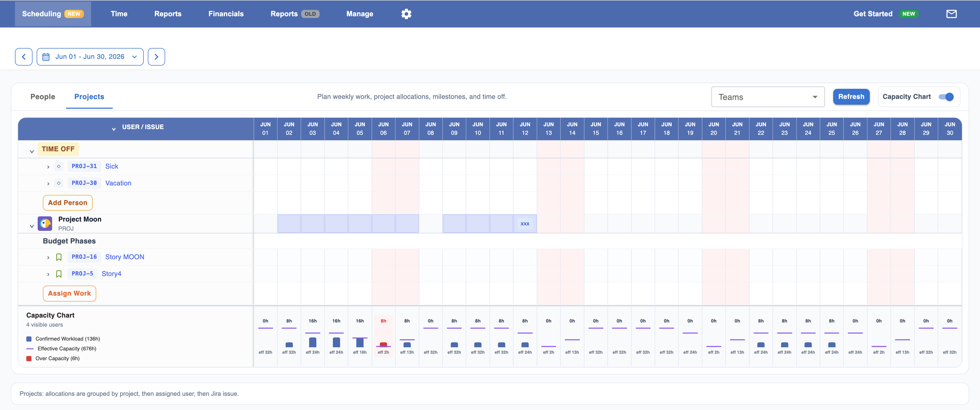980x410 pixels.
Task: Click the diamond icon beside PROJ-30
Action: point(59,183)
